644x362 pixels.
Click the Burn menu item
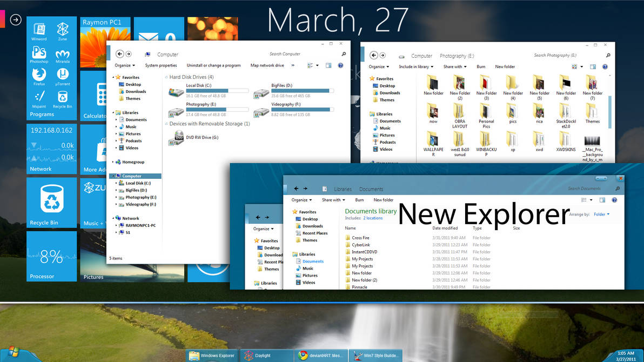(359, 199)
